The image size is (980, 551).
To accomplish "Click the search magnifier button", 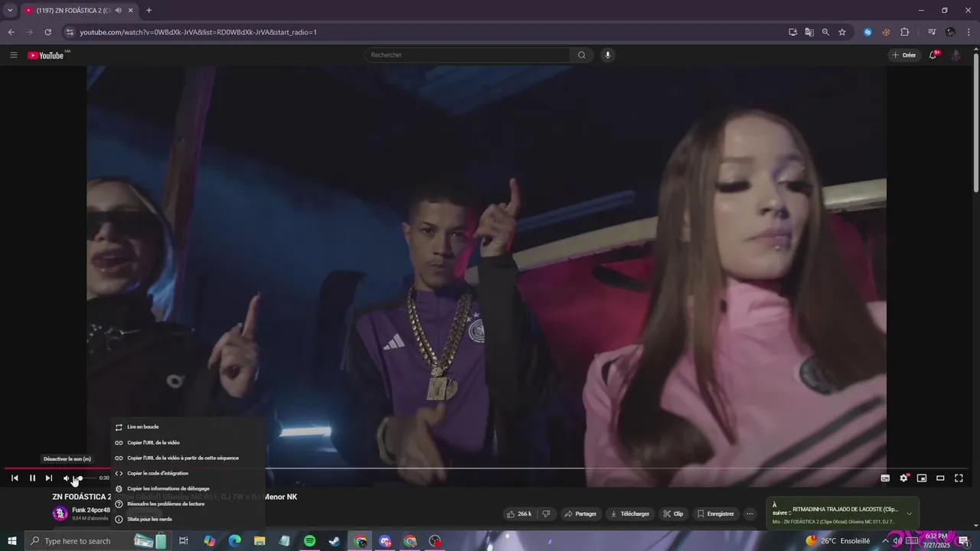I will [582, 55].
